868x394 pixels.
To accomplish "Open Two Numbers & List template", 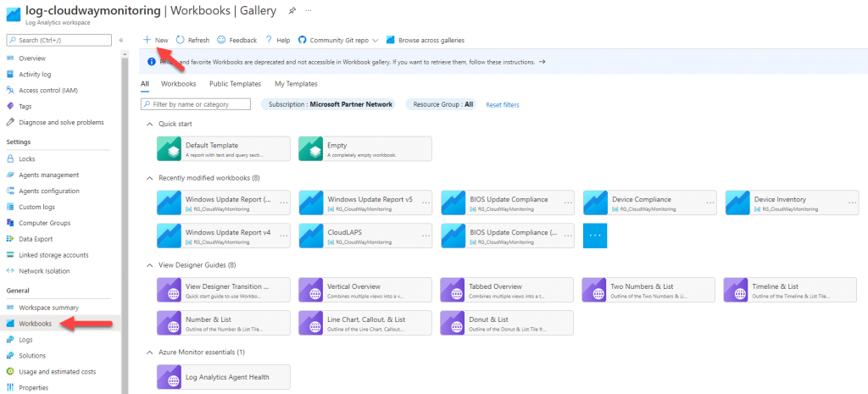I will click(x=648, y=290).
